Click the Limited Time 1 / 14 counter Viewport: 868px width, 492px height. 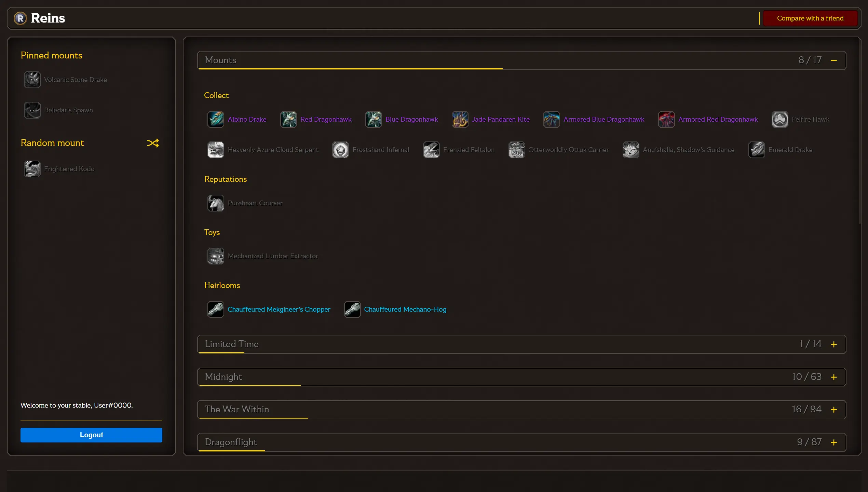pyautogui.click(x=810, y=344)
